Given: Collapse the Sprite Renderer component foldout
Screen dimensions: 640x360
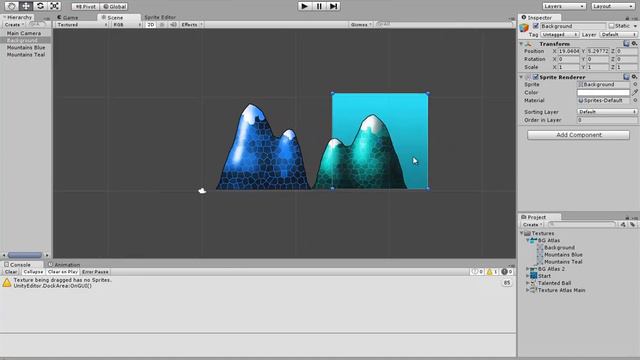Looking at the screenshot, I should click(x=521, y=77).
